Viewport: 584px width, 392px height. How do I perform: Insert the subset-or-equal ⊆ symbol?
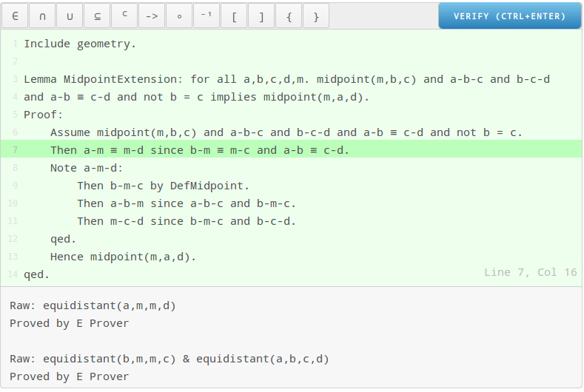click(x=97, y=16)
